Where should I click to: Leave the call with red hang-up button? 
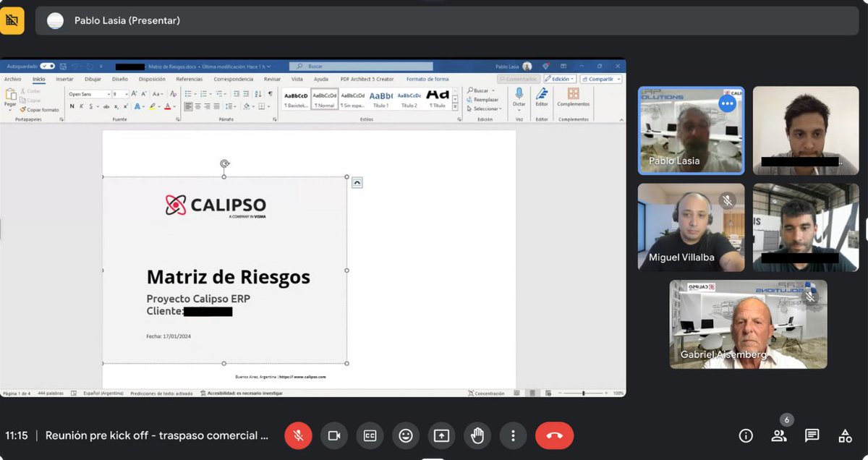pyautogui.click(x=554, y=435)
